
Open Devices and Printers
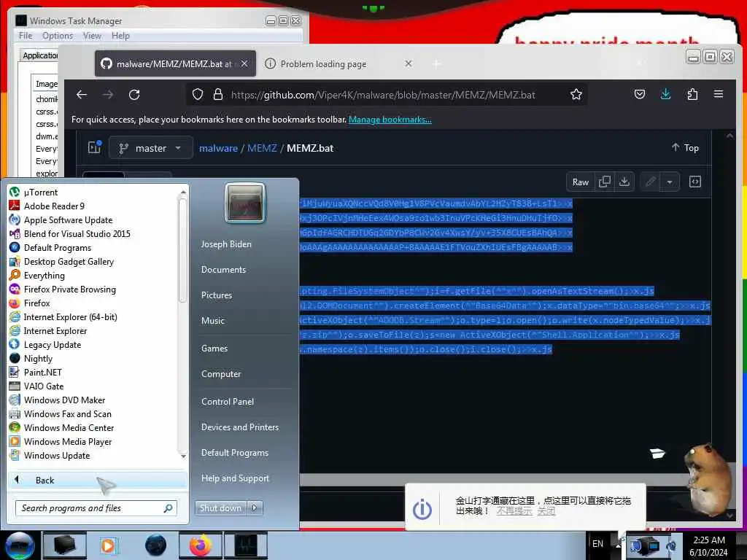pyautogui.click(x=239, y=427)
